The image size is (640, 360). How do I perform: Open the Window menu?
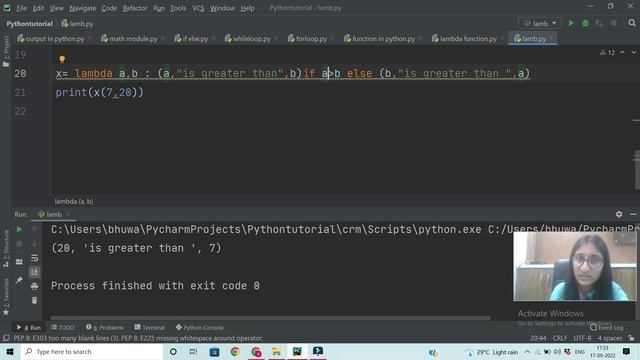[222, 8]
